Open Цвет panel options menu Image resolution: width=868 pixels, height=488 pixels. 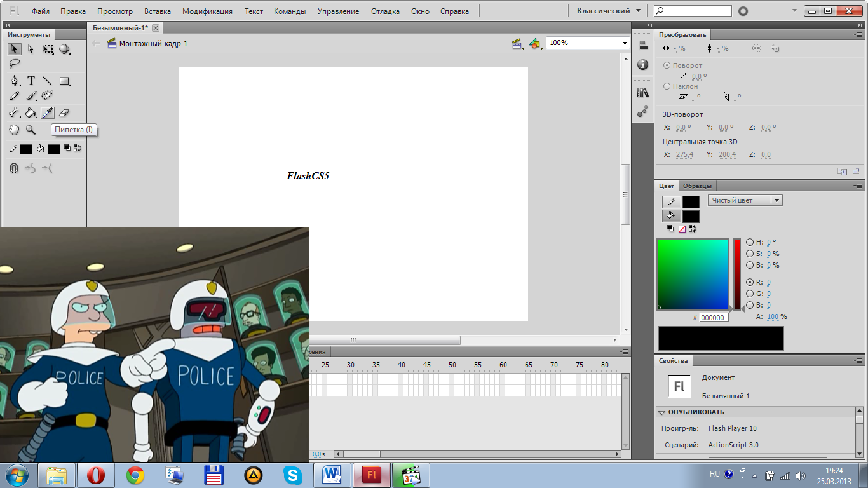[x=858, y=186]
